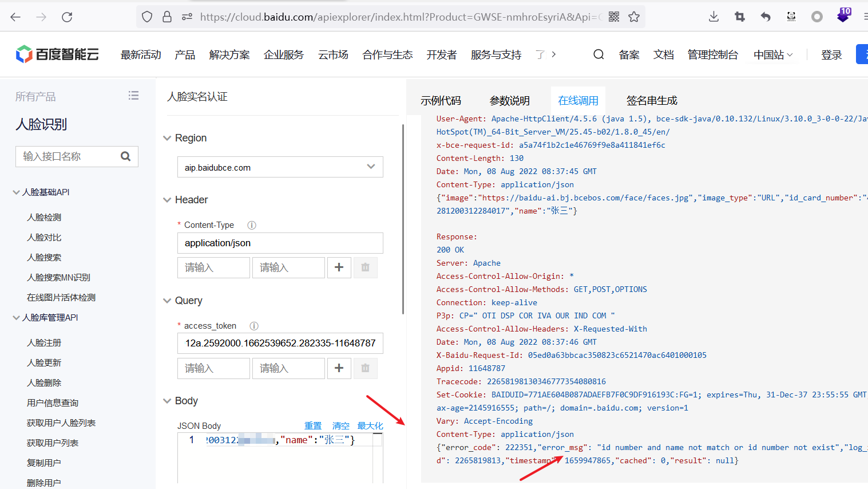The width and height of the screenshot is (868, 489).
Task: Collapse the 人脸基础API tree group
Action: tap(17, 192)
